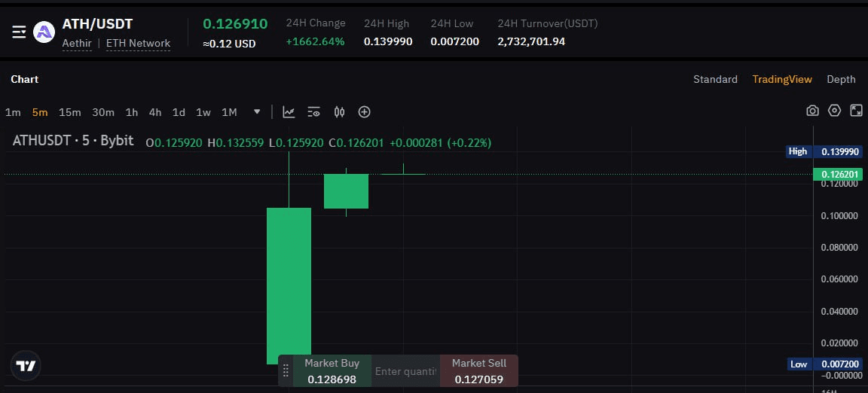Select the 1w interval
The width and height of the screenshot is (868, 393).
tap(203, 112)
